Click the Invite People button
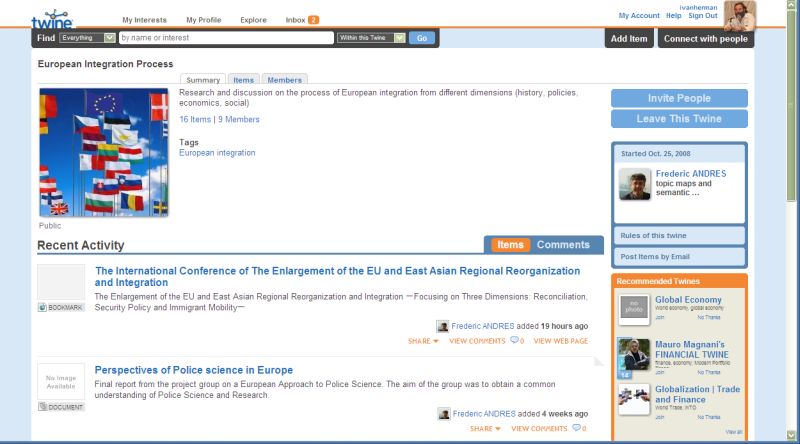 (x=679, y=98)
